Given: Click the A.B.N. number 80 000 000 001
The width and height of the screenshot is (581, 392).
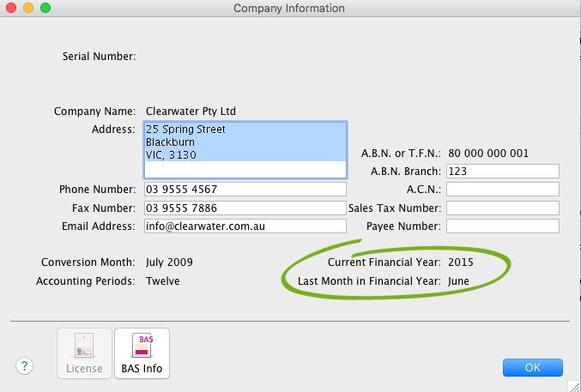Looking at the screenshot, I should click(489, 154).
